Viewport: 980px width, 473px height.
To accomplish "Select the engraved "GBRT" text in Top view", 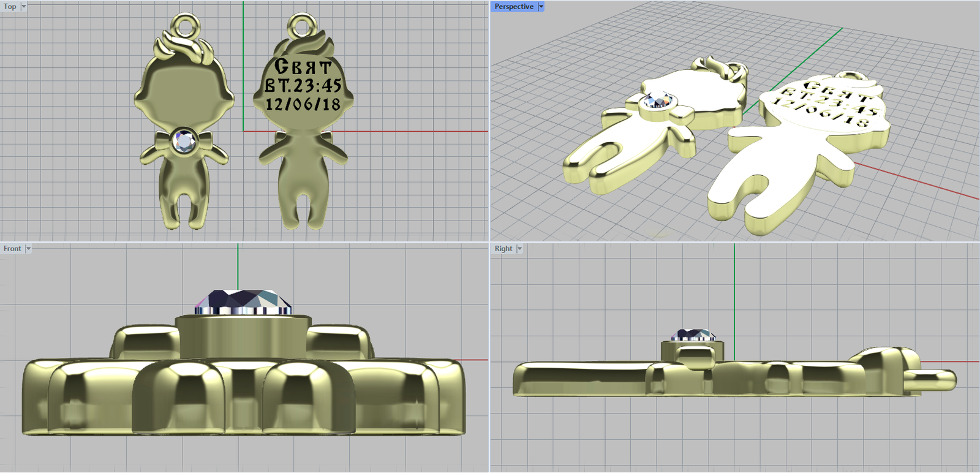I will pyautogui.click(x=303, y=66).
